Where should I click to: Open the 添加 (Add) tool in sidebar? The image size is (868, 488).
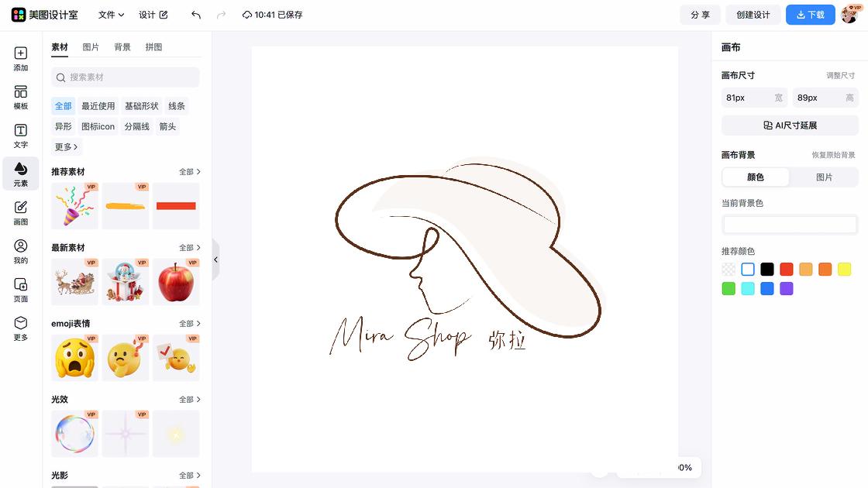[21, 59]
